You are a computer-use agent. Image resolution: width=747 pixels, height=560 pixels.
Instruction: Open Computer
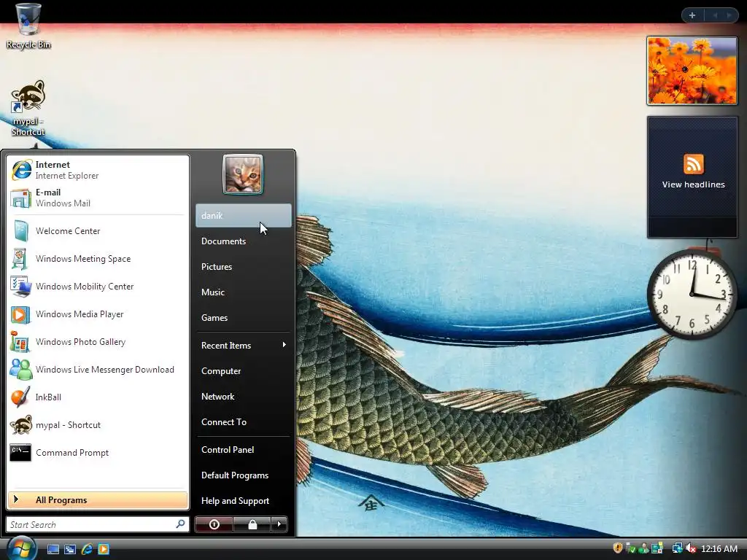tap(244, 371)
